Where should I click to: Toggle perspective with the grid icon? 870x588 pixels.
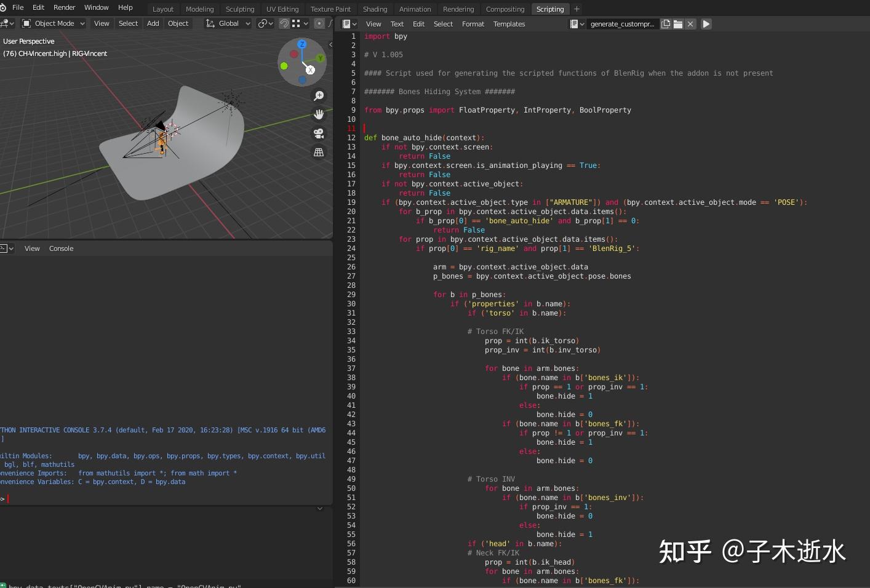(318, 151)
